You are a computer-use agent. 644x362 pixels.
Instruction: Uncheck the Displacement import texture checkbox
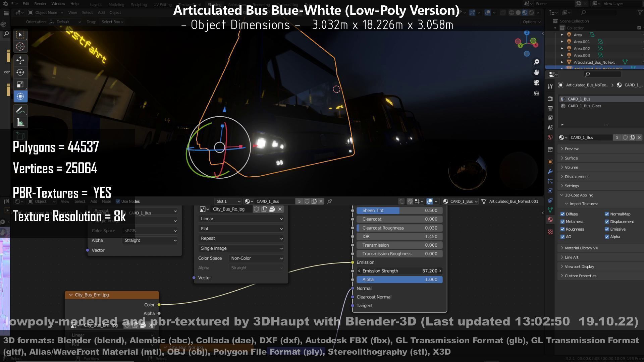607,222
